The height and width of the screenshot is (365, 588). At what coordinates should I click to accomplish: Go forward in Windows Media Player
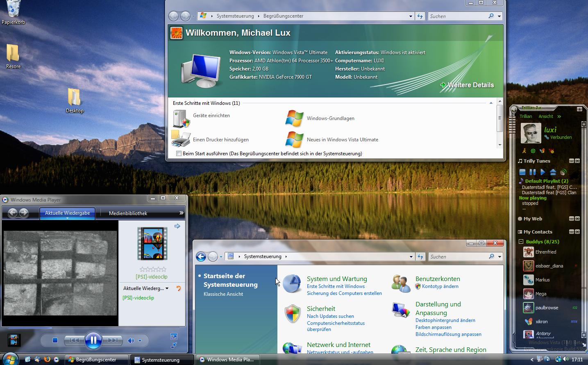point(24,213)
